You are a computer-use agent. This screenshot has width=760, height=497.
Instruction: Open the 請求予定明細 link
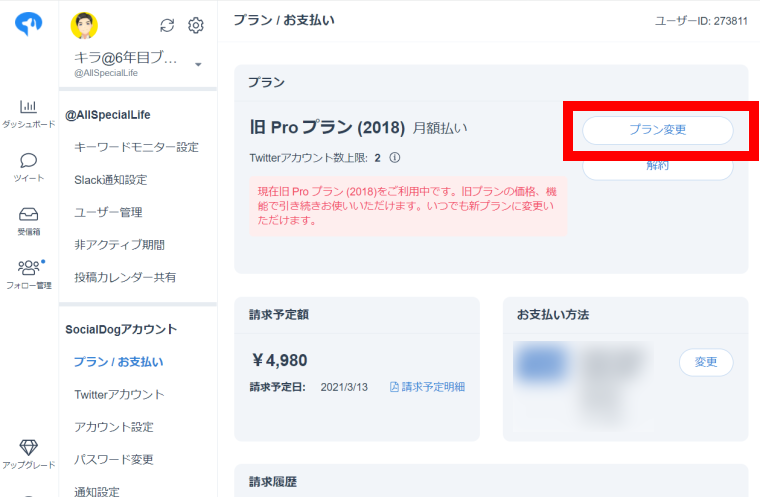point(427,387)
